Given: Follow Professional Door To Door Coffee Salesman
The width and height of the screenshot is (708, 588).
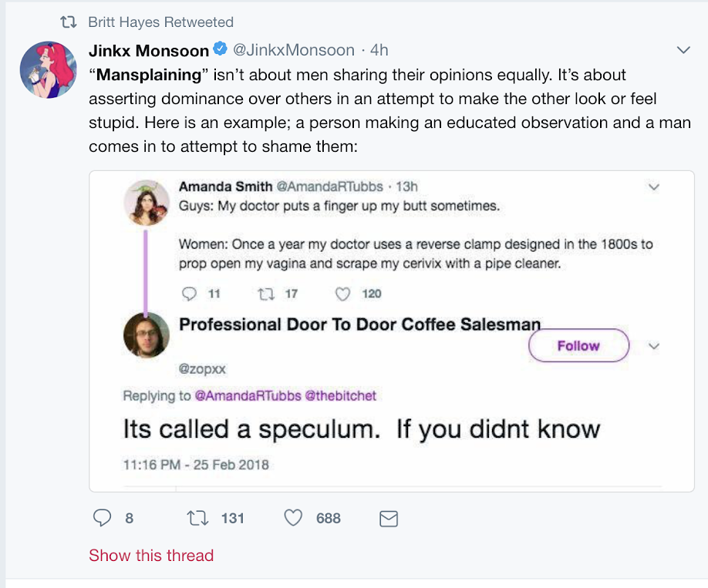Looking at the screenshot, I should click(x=578, y=345).
